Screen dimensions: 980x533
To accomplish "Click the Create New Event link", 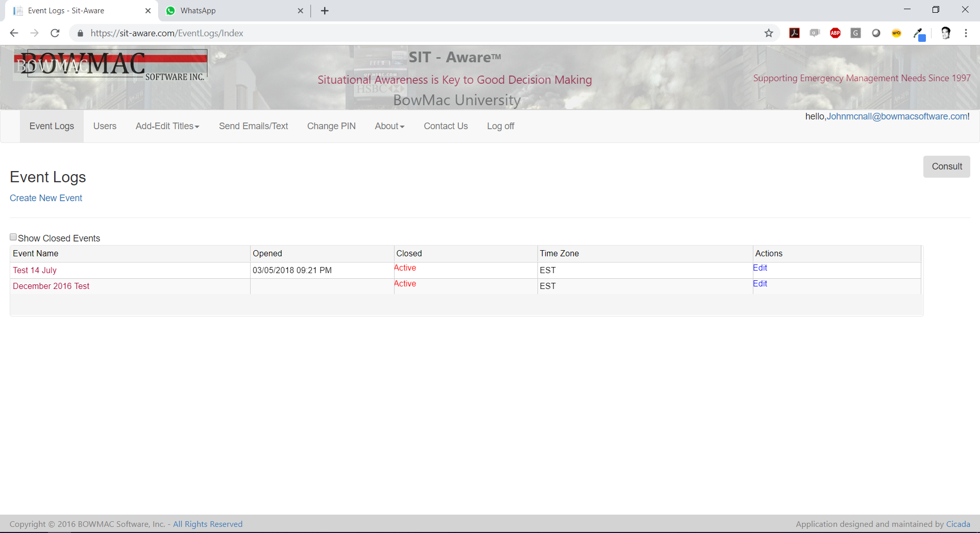I will click(46, 198).
